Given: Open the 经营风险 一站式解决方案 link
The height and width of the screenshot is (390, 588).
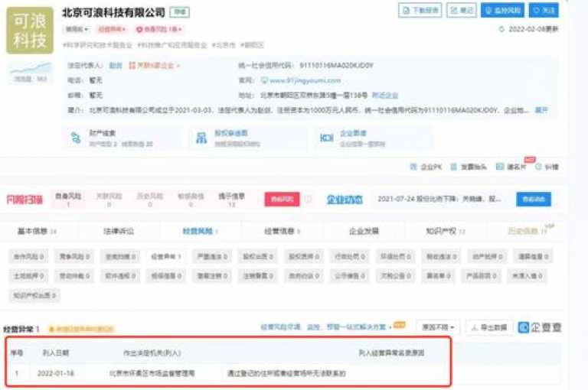Looking at the screenshot, I should 326,327.
